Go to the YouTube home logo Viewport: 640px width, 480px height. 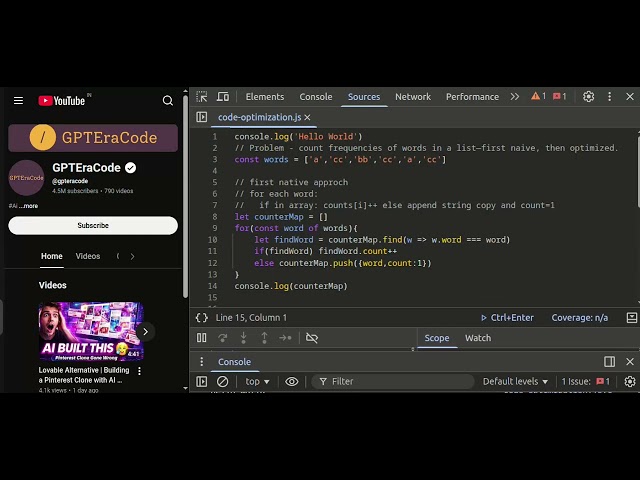click(62, 100)
